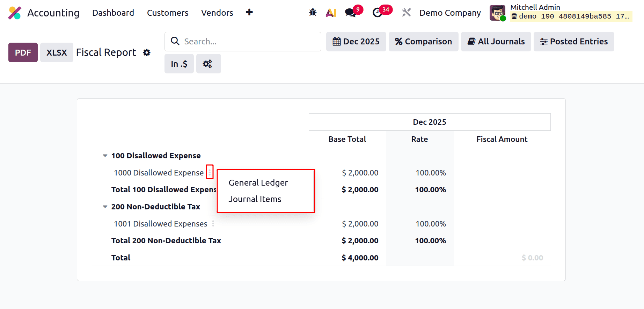Image resolution: width=644 pixels, height=309 pixels.
Task: Open the cogs options button
Action: pos(208,64)
